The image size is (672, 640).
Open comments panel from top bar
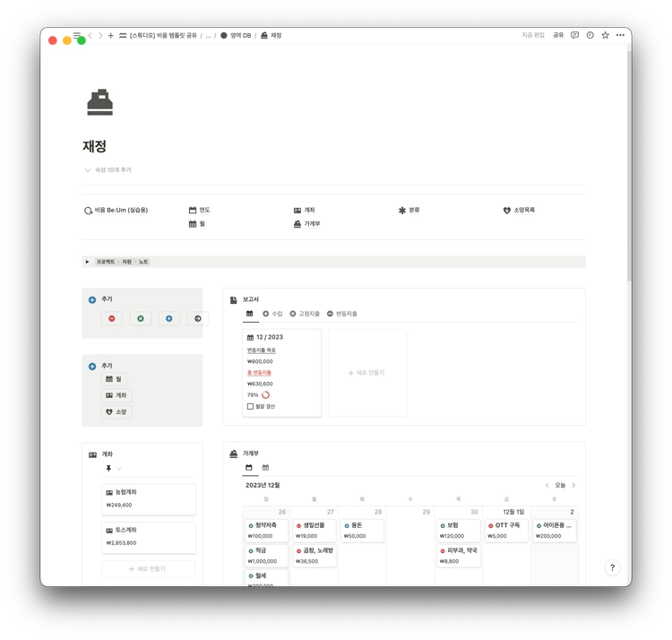pyautogui.click(x=574, y=35)
